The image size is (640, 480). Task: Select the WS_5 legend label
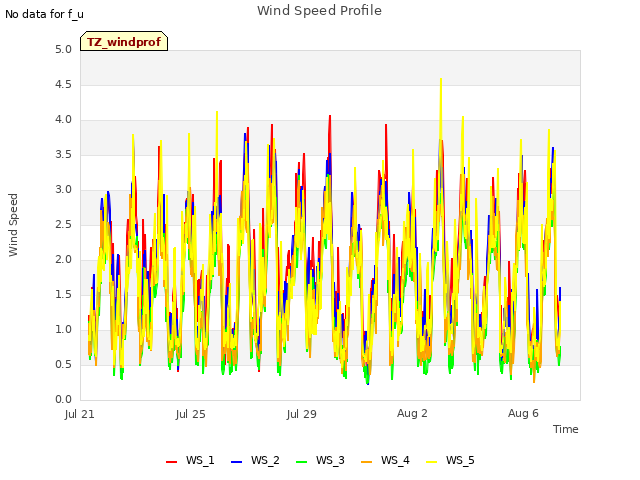pyautogui.click(x=460, y=460)
